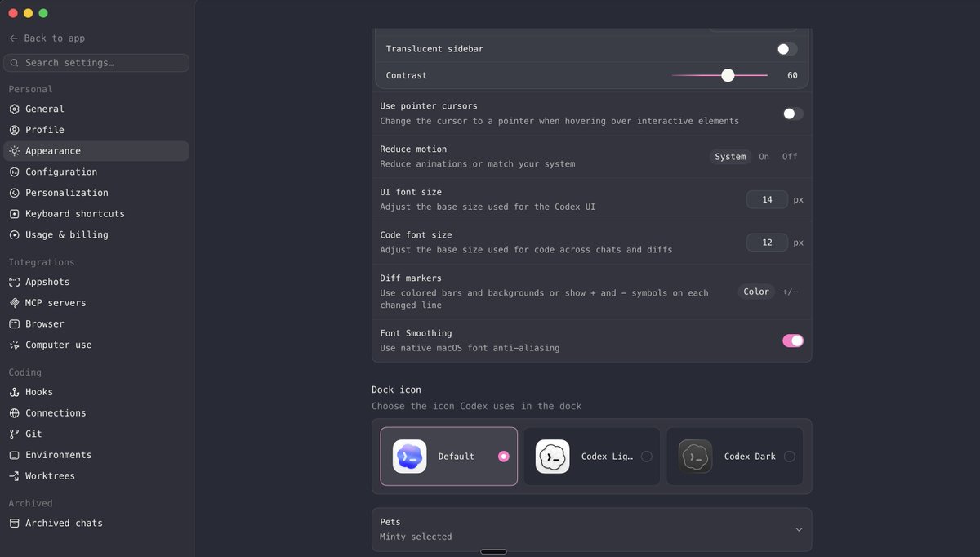Open MCP servers page

point(96,303)
